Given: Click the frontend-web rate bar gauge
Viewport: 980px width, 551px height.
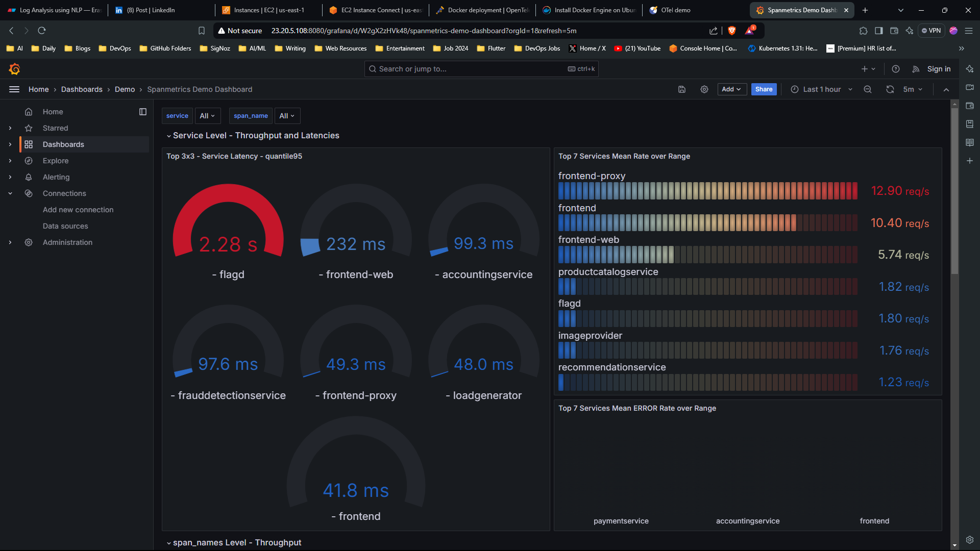Looking at the screenshot, I should coord(707,255).
